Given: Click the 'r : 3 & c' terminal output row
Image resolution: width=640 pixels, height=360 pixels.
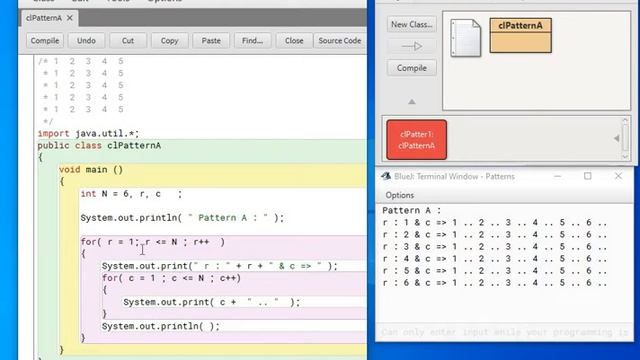Looking at the screenshot, I should tap(495, 247).
